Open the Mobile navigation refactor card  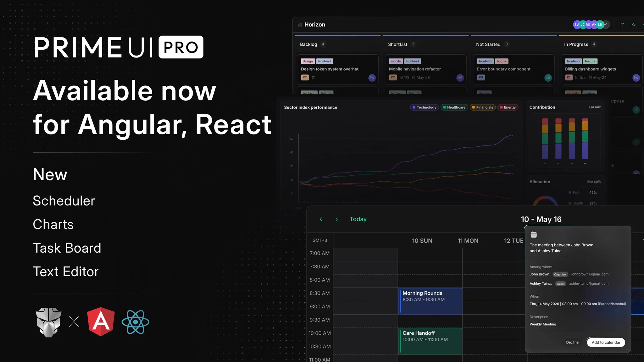[426, 69]
